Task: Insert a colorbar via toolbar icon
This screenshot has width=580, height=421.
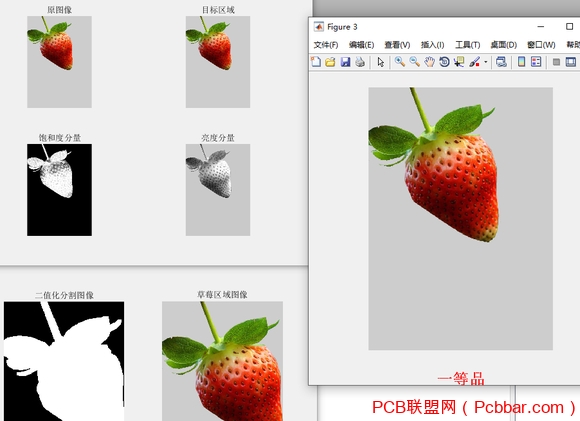Action: tap(521, 62)
